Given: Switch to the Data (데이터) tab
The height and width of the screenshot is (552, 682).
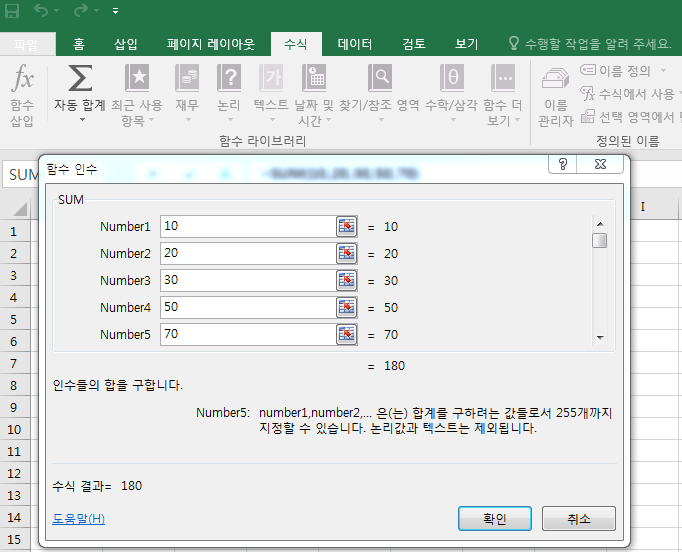Looking at the screenshot, I should click(x=355, y=44).
